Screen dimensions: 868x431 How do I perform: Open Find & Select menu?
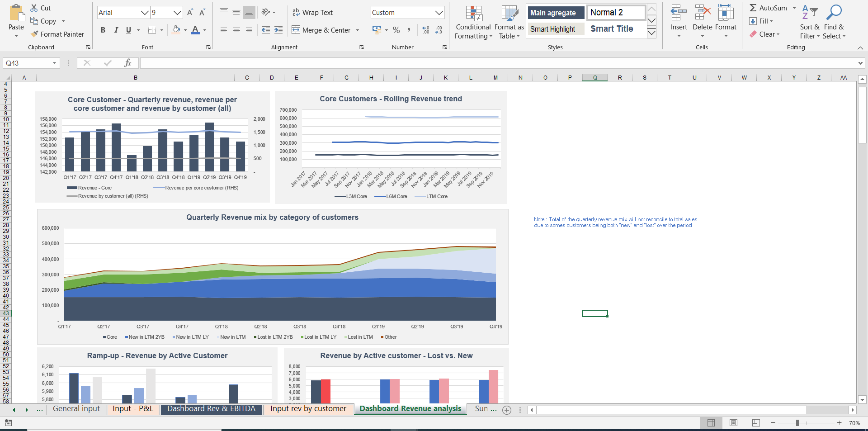click(834, 22)
